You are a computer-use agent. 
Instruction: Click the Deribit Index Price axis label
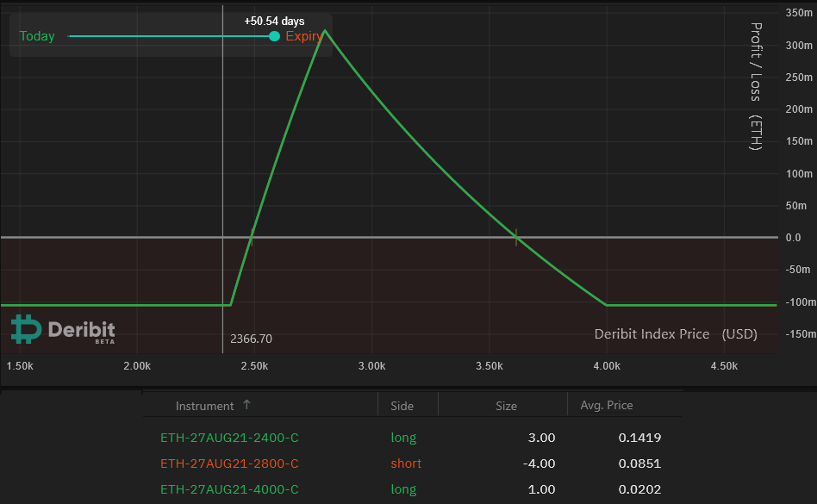pyautogui.click(x=675, y=334)
